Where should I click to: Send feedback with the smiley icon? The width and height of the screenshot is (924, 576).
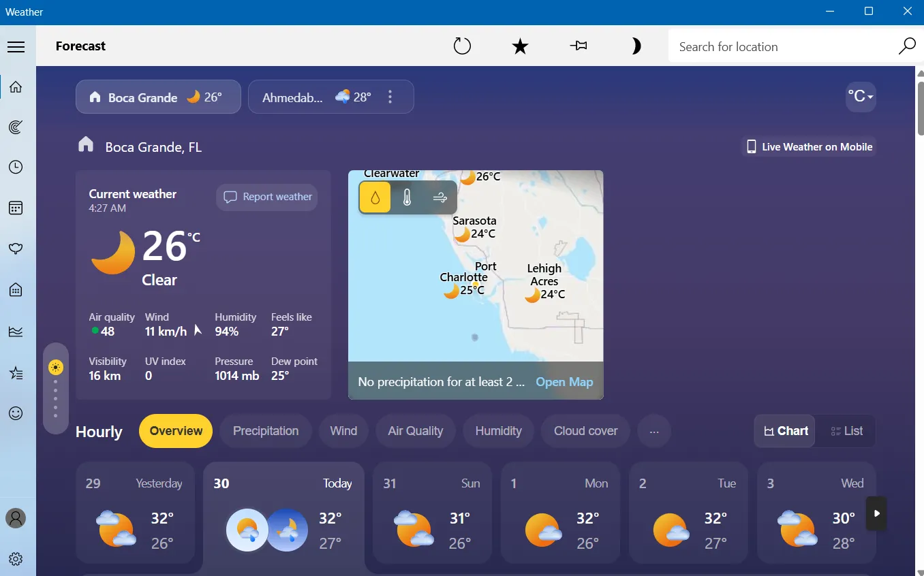(x=16, y=413)
